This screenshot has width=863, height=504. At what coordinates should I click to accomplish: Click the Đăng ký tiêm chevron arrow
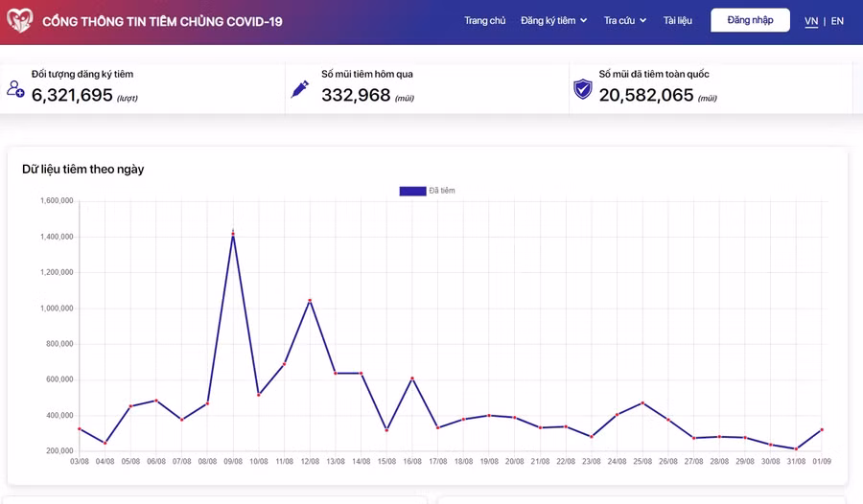click(x=584, y=20)
